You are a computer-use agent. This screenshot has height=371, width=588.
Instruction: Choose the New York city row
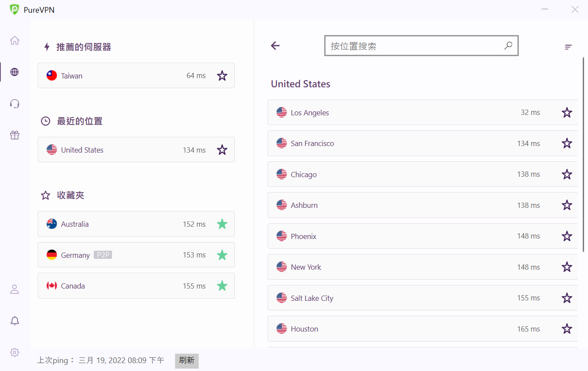pyautogui.click(x=422, y=267)
